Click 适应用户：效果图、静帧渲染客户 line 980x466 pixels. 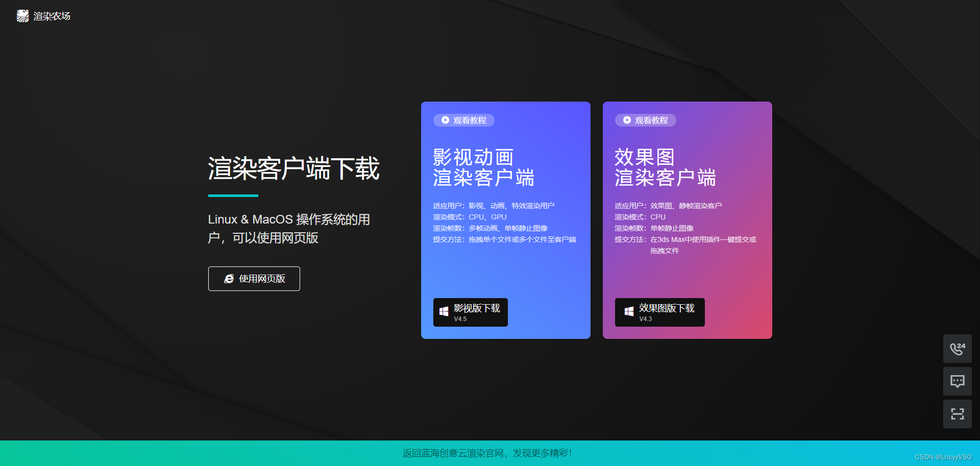coord(668,206)
